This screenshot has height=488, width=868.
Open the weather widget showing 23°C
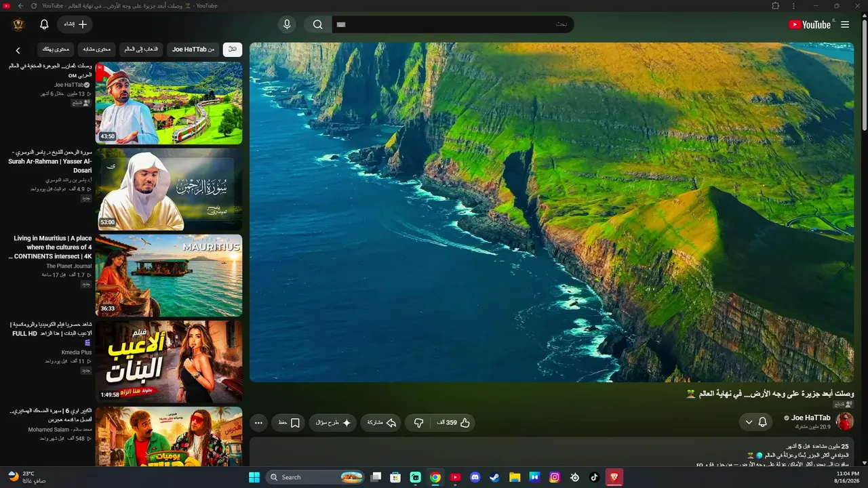point(27,477)
